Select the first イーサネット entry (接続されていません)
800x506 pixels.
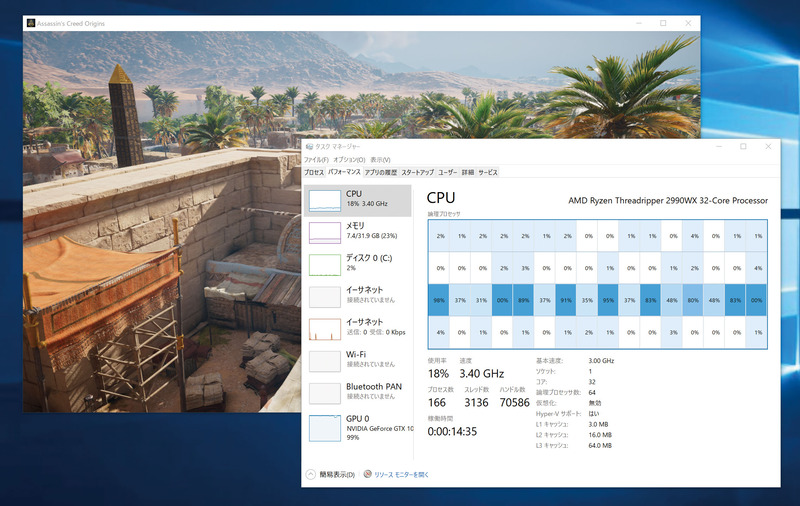click(358, 297)
